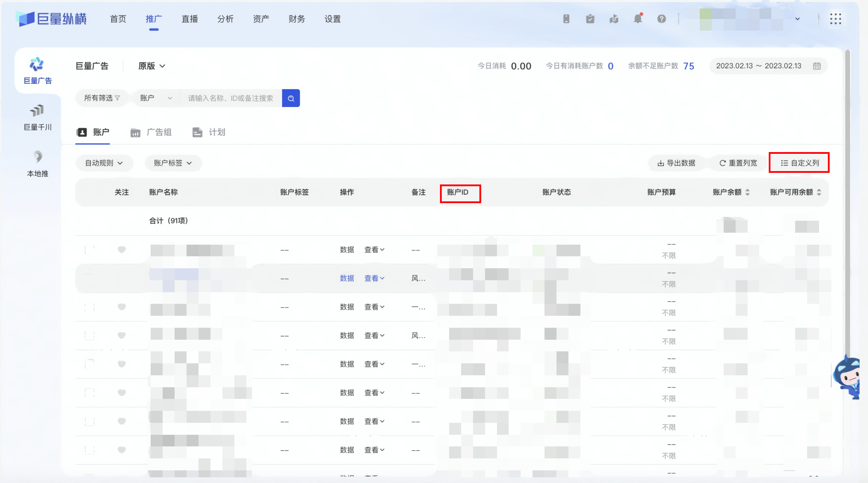
Task: Tick the checkbox of the sixth account row
Action: point(90,393)
